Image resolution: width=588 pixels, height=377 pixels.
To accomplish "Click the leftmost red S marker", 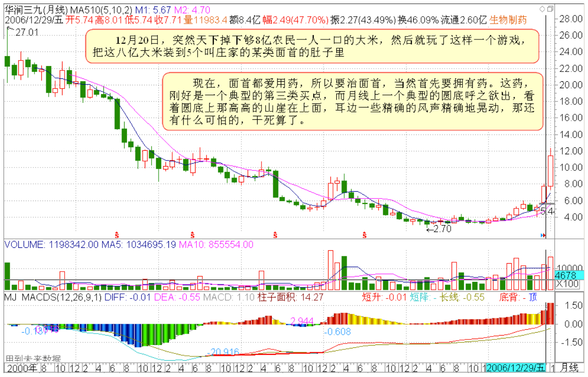I will pyautogui.click(x=117, y=235).
